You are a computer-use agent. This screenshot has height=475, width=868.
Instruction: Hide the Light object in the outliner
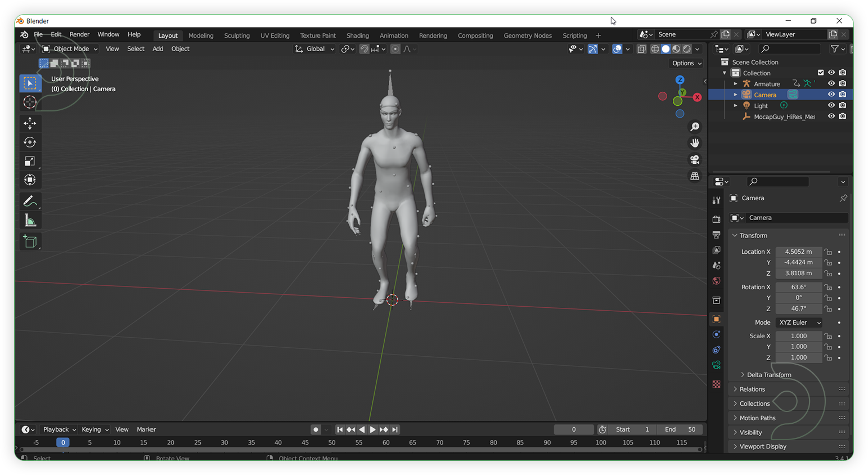[831, 105]
